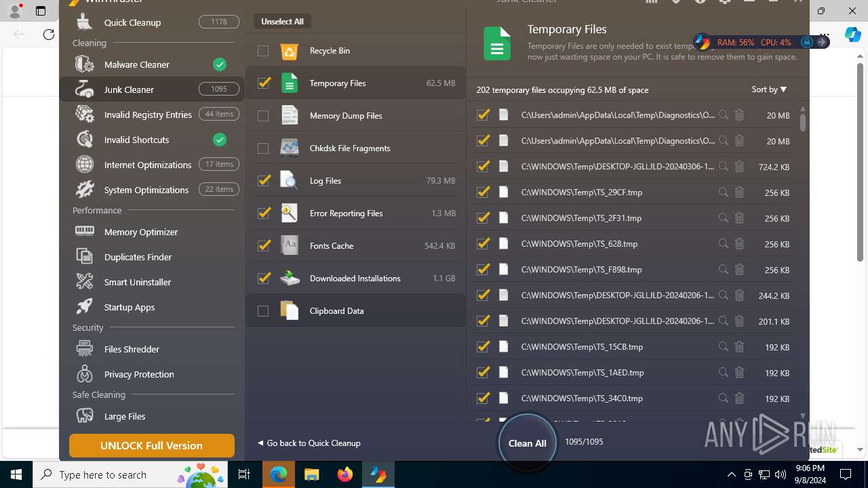Click the Smart Uninstaller tools icon

(85, 282)
